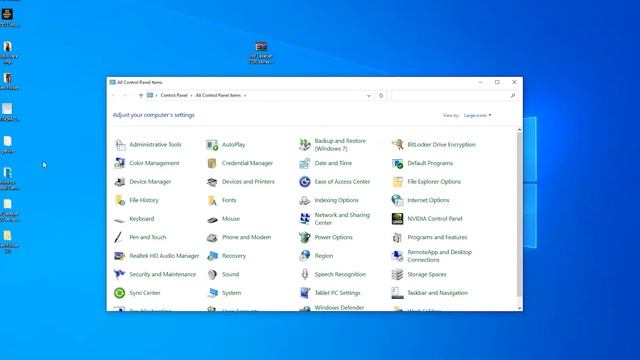
Task: Open the Mouse icon
Action: coord(212,219)
